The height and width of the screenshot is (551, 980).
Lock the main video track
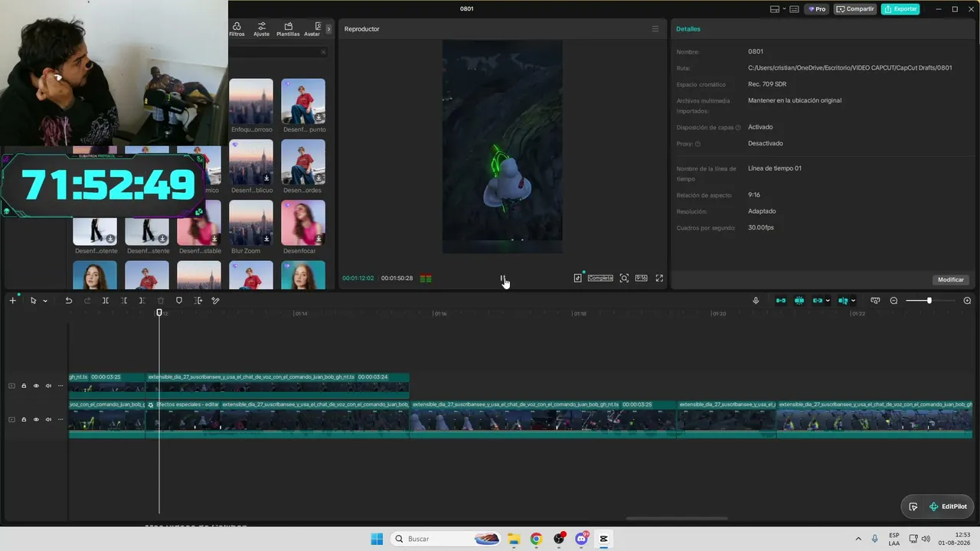(24, 419)
